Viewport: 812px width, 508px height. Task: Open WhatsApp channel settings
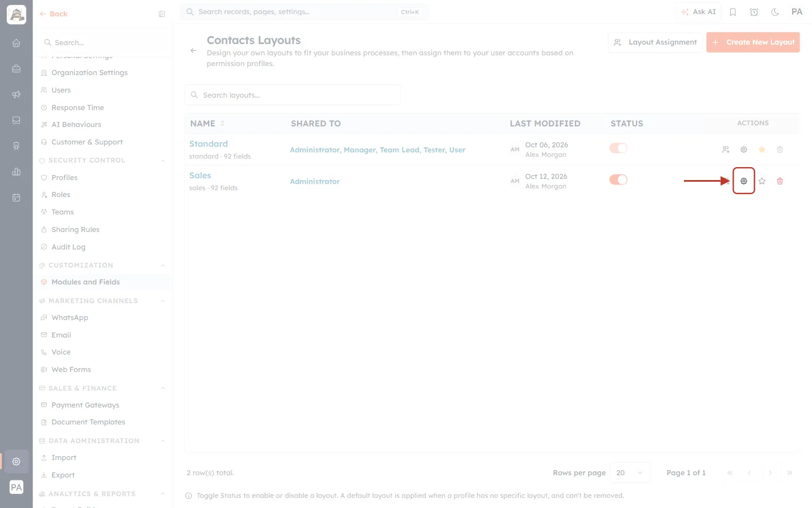point(69,318)
